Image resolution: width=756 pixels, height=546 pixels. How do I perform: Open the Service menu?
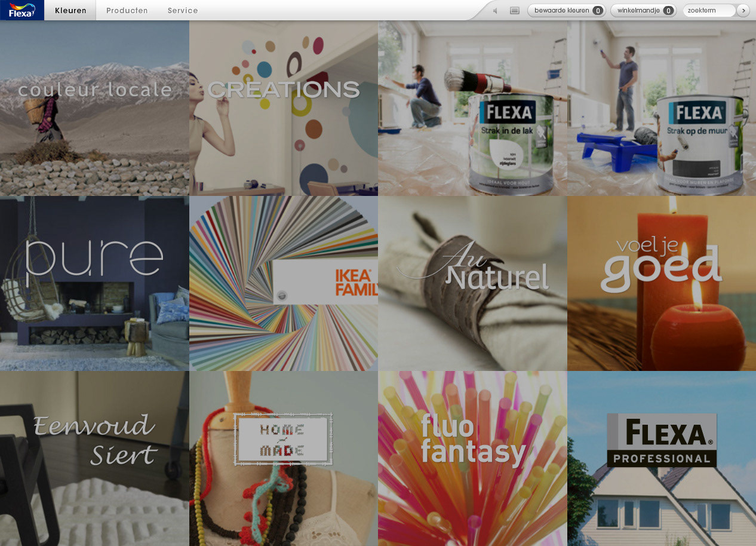pyautogui.click(x=183, y=11)
